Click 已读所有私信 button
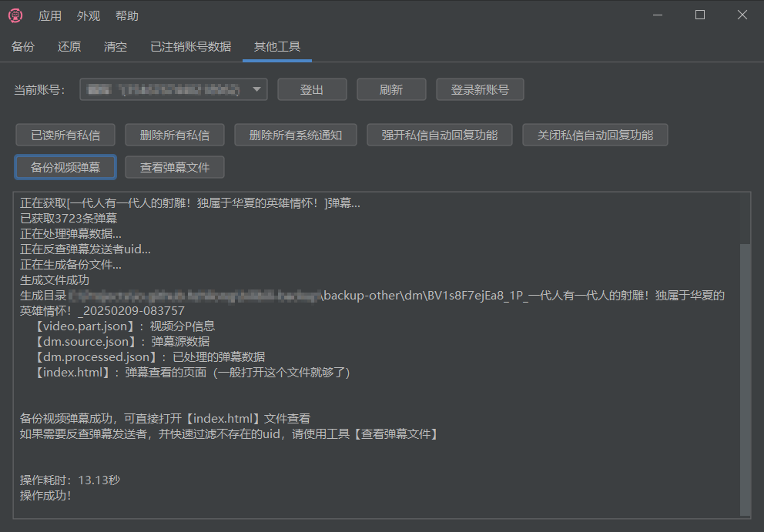 65,135
